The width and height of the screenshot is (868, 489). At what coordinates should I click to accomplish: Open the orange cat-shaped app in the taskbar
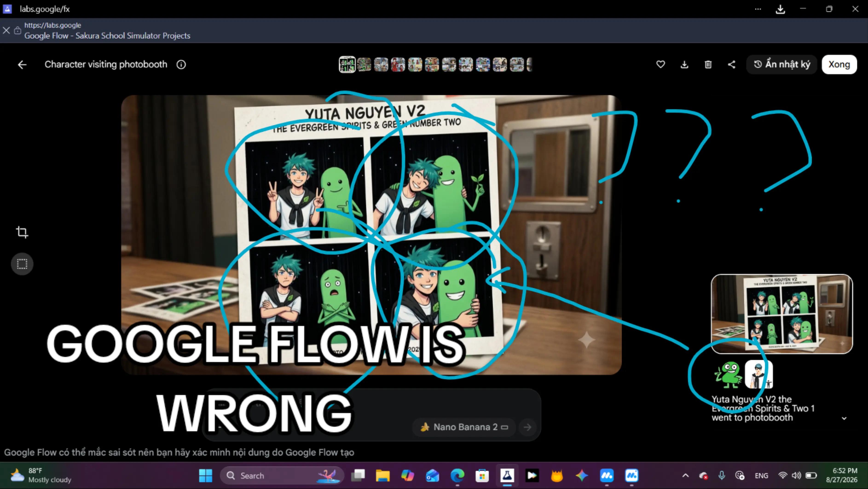[557, 475]
